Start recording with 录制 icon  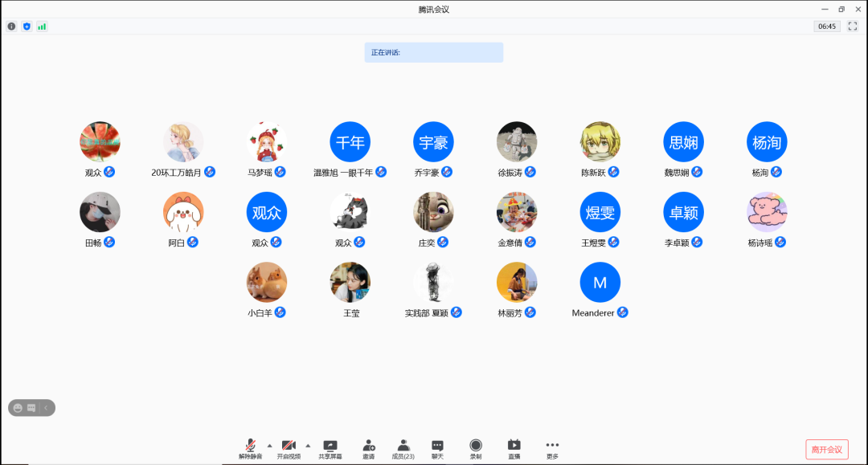point(476,447)
